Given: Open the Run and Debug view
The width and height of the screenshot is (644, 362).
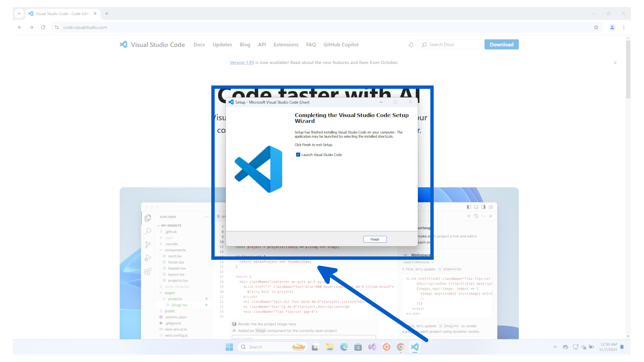Looking at the screenshot, I should [148, 258].
